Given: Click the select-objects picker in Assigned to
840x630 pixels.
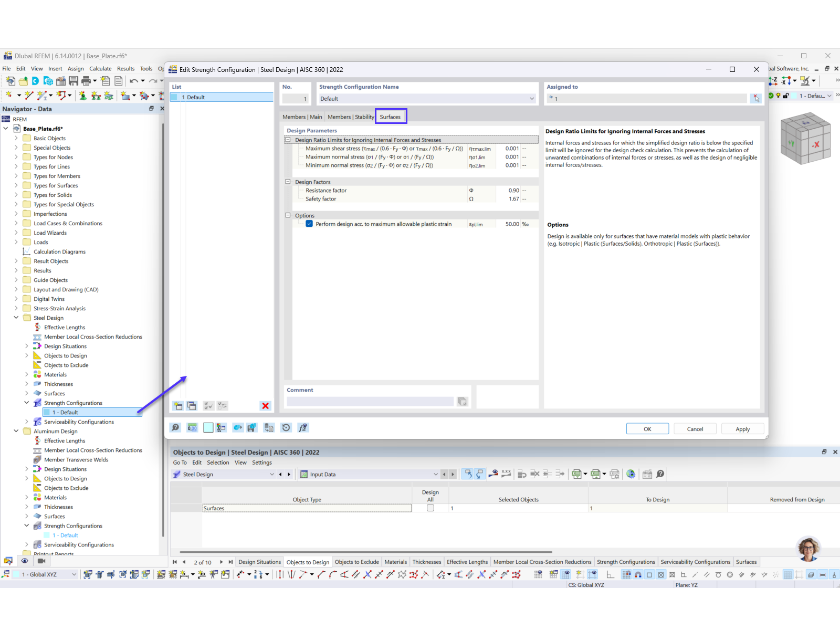Looking at the screenshot, I should point(755,98).
